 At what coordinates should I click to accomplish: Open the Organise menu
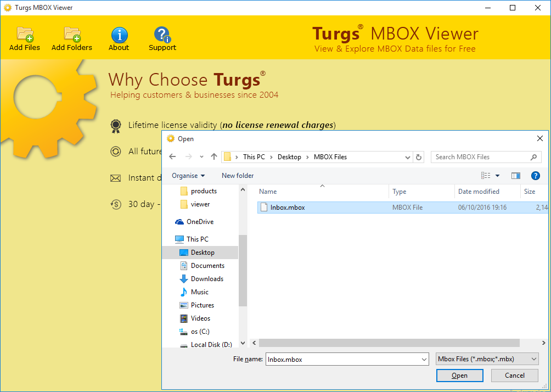(x=188, y=176)
